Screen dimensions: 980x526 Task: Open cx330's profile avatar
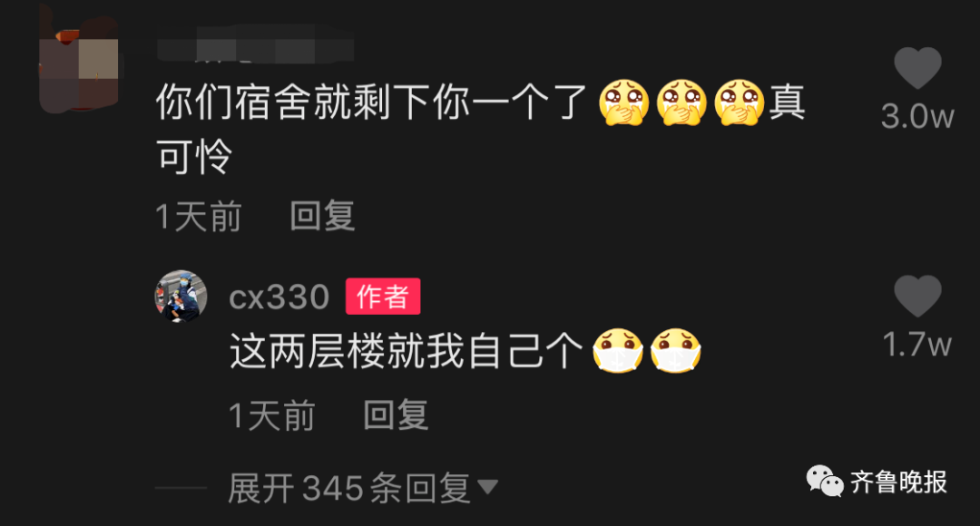pyautogui.click(x=181, y=297)
